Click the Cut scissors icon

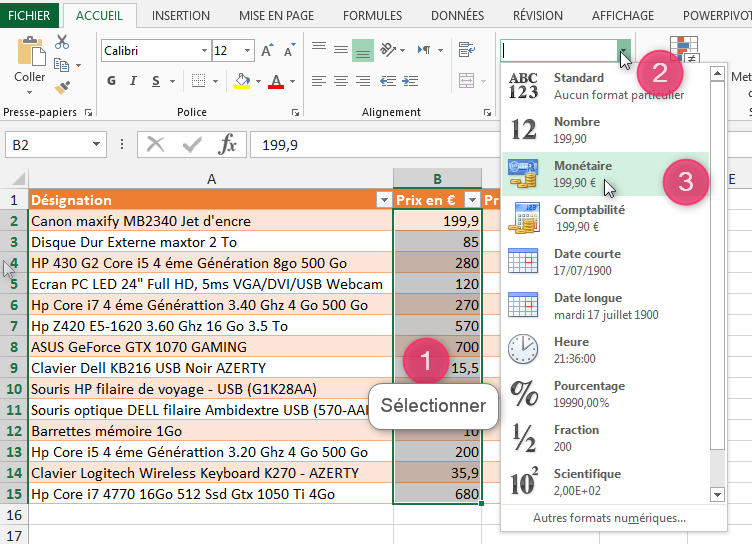coord(62,42)
